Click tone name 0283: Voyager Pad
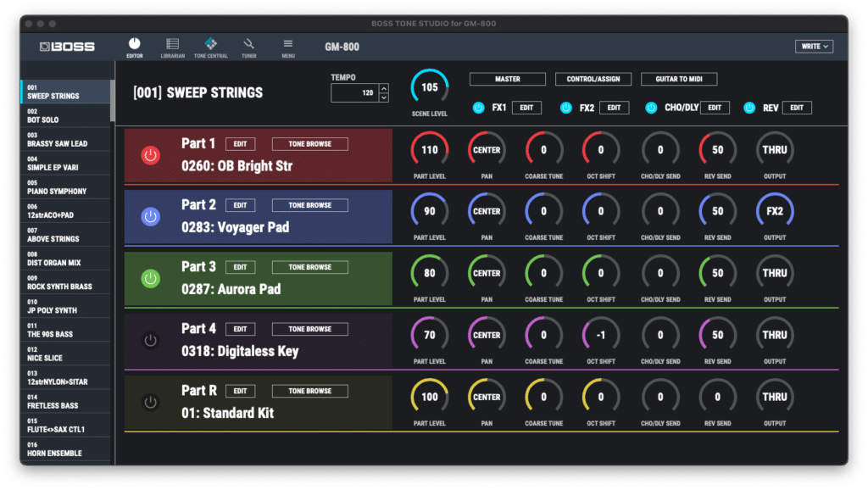The height and width of the screenshot is (490, 868). 236,227
